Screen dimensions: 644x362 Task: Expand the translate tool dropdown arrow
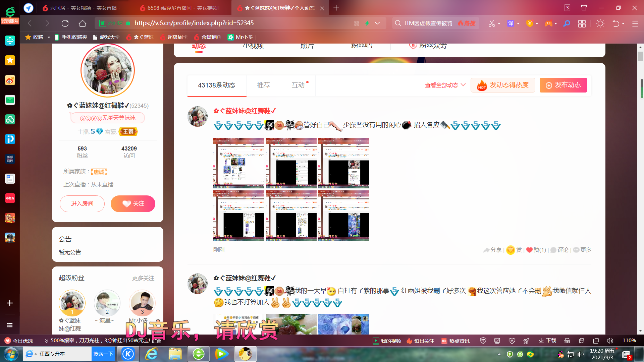point(518,23)
